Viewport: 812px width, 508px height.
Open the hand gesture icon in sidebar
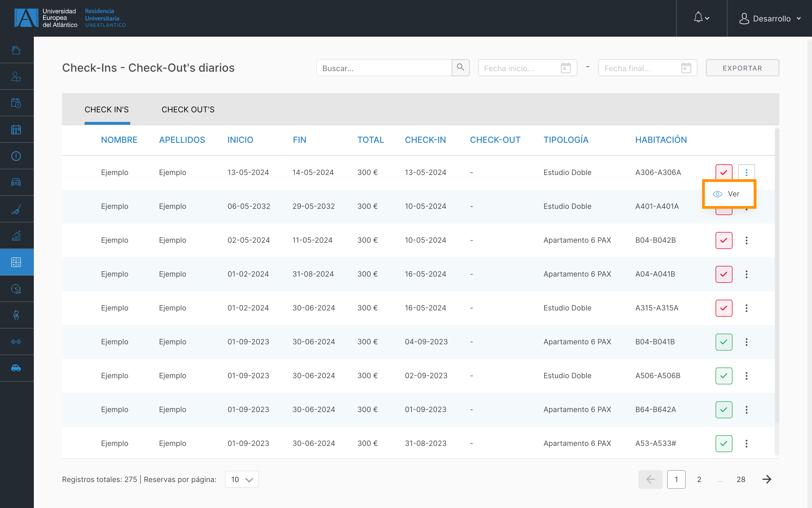[16, 315]
